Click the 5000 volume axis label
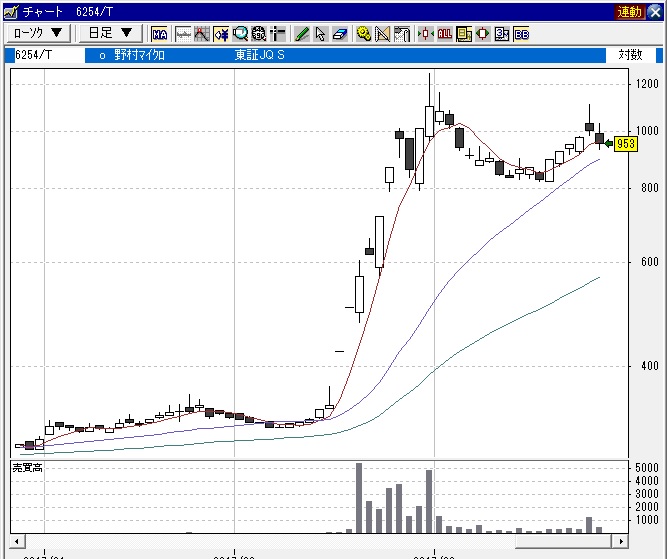The height and width of the screenshot is (559, 667). pyautogui.click(x=647, y=468)
